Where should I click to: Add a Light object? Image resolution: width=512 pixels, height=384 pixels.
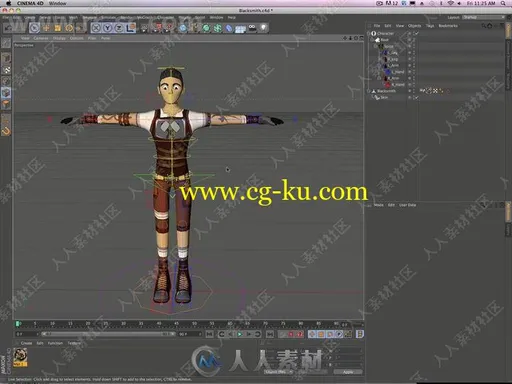[263, 28]
